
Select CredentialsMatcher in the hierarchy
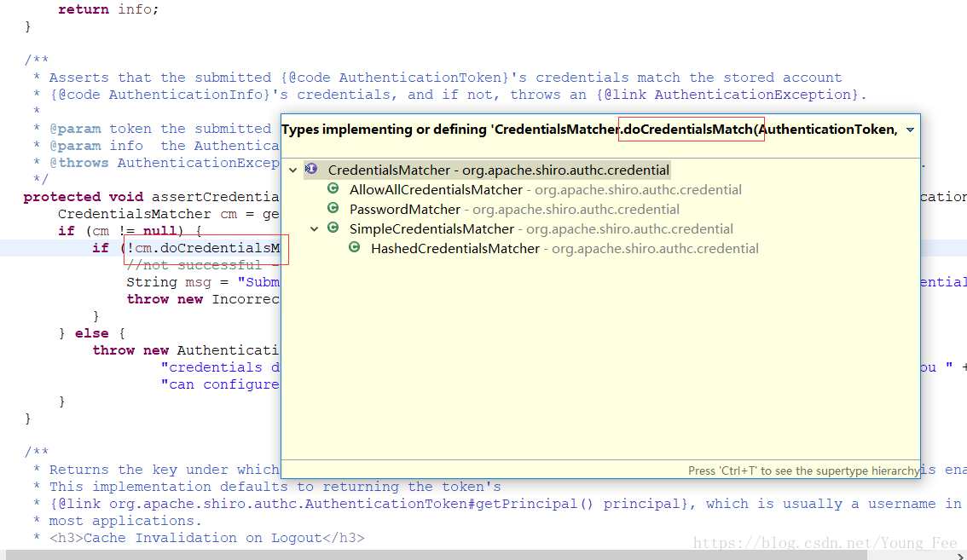(x=498, y=170)
